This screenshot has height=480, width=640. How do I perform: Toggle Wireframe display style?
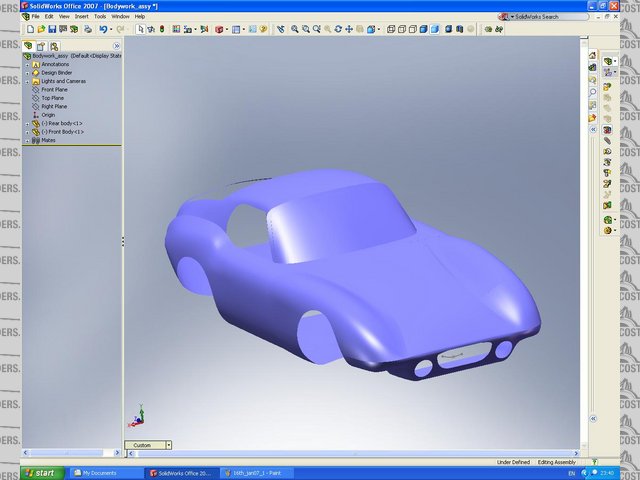click(390, 29)
